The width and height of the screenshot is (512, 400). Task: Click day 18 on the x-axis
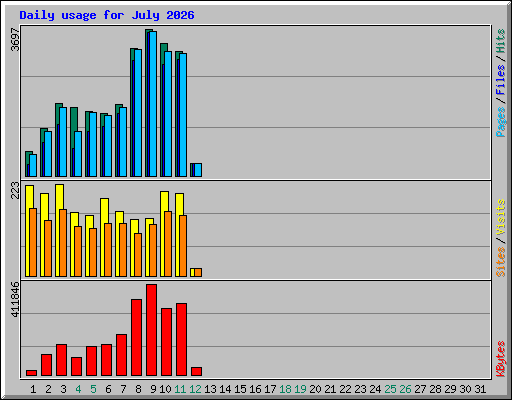tap(285, 389)
